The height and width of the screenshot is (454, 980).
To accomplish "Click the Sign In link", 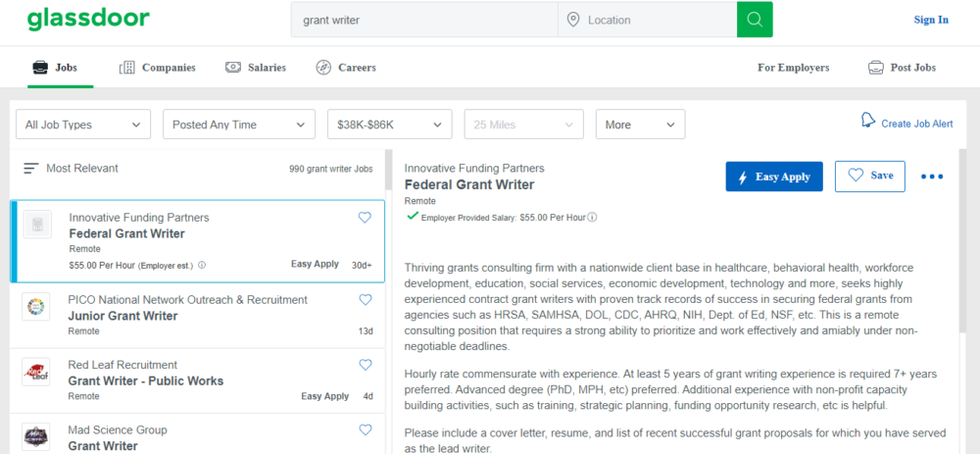I will pyautogui.click(x=931, y=20).
